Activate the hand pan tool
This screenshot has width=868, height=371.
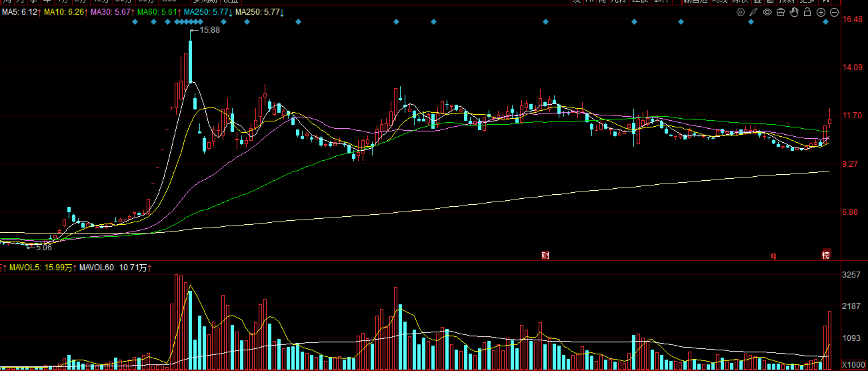coord(794,12)
